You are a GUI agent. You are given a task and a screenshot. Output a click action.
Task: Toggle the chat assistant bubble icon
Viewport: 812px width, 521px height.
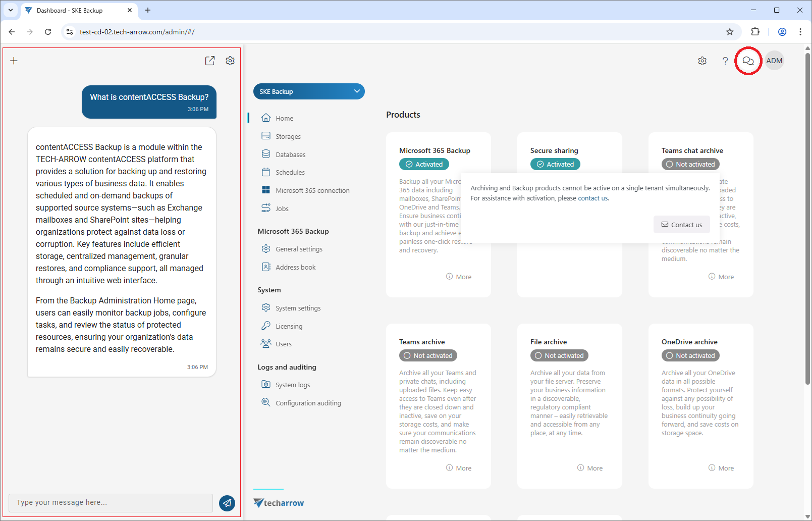[x=748, y=61]
